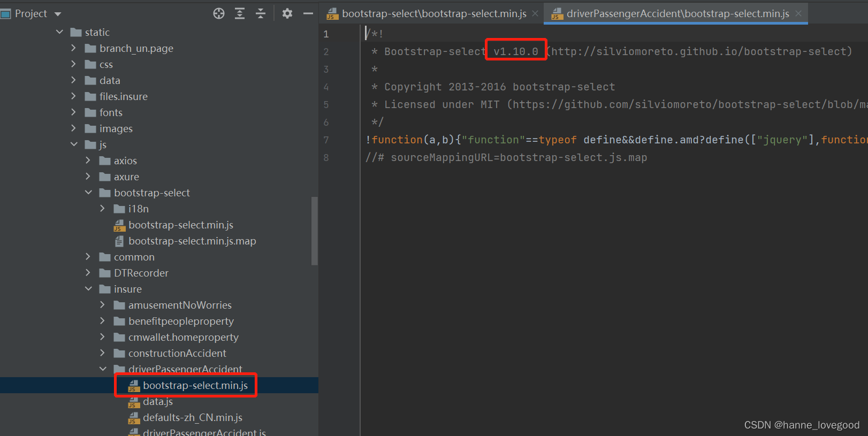Expand the files.insure folder
The width and height of the screenshot is (868, 436).
[74, 96]
